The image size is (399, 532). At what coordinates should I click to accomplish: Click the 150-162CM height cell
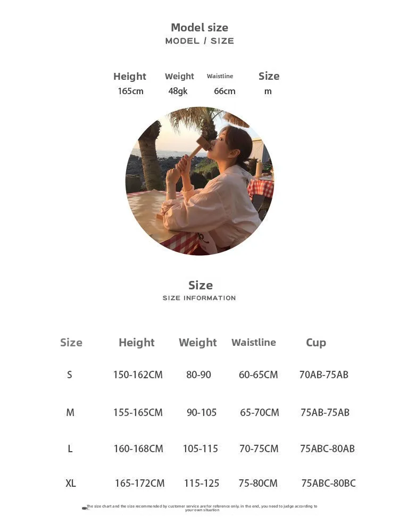[138, 375]
